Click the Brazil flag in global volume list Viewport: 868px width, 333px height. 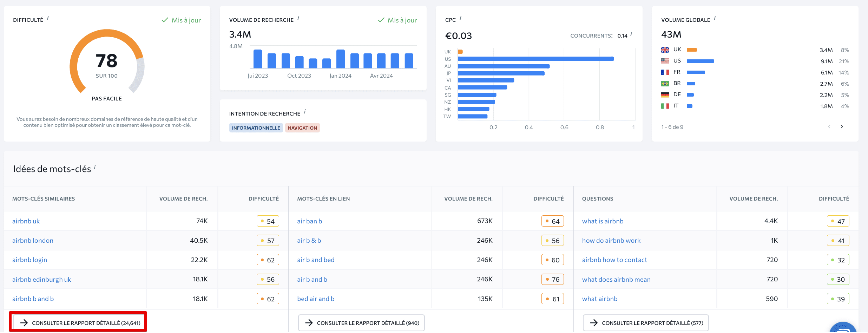665,84
